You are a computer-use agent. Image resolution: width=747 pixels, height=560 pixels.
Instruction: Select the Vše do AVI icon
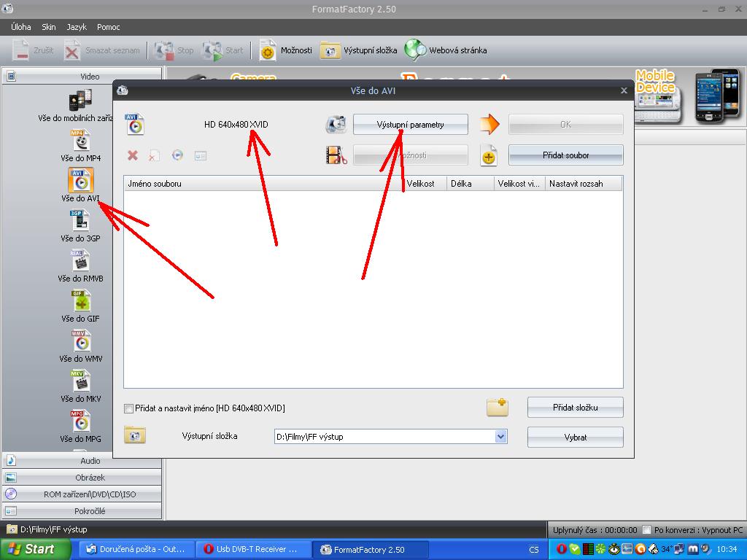pos(81,180)
